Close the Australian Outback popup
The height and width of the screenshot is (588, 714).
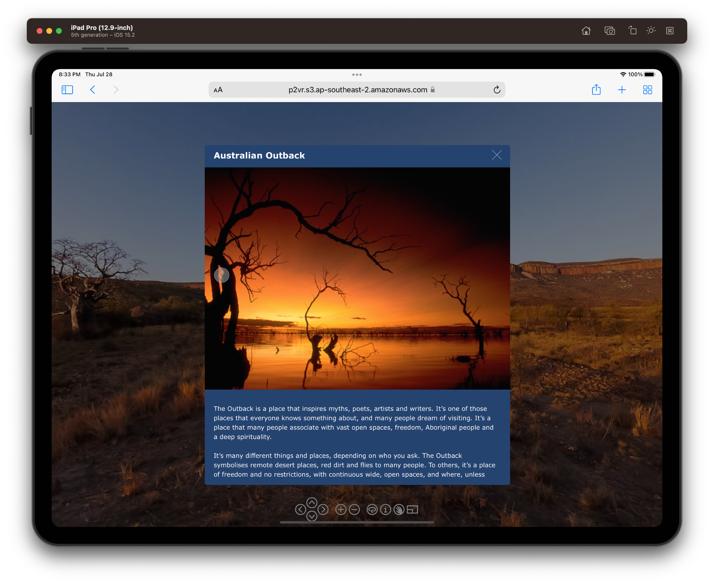497,155
